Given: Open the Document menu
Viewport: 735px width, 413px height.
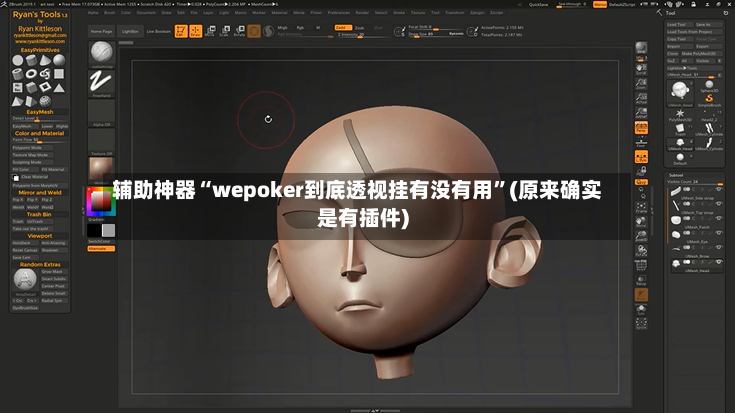Looking at the screenshot, I should tap(146, 13).
